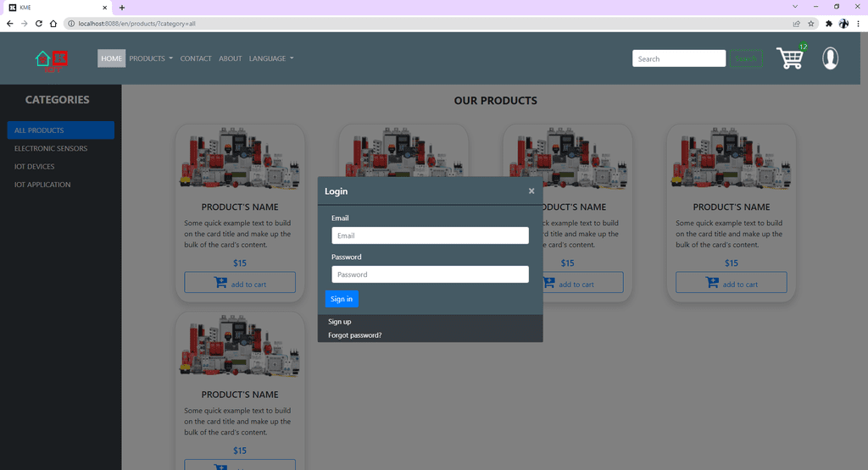Reload the page
The width and height of the screenshot is (868, 470).
coord(39,23)
